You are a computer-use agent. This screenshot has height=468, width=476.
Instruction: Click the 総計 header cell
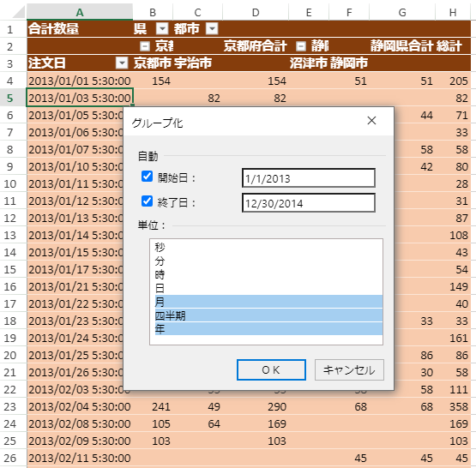[x=453, y=46]
